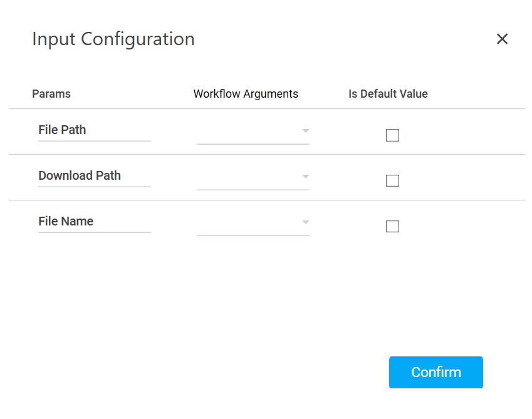Click the Is Default Value column header
This screenshot has width=532, height=419.
388,94
